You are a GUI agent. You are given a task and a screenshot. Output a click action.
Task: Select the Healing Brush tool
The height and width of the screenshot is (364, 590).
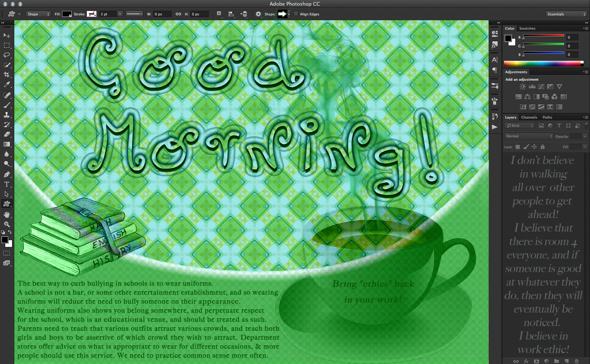point(7,95)
